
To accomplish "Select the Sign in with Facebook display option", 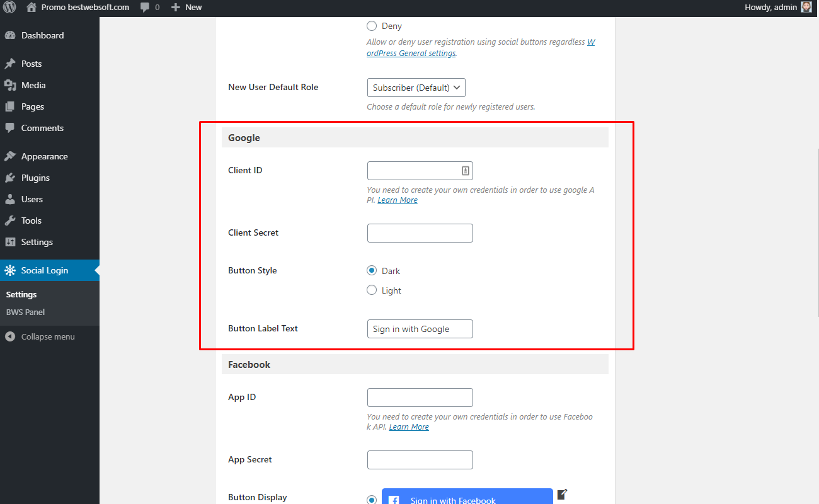I will click(x=372, y=500).
